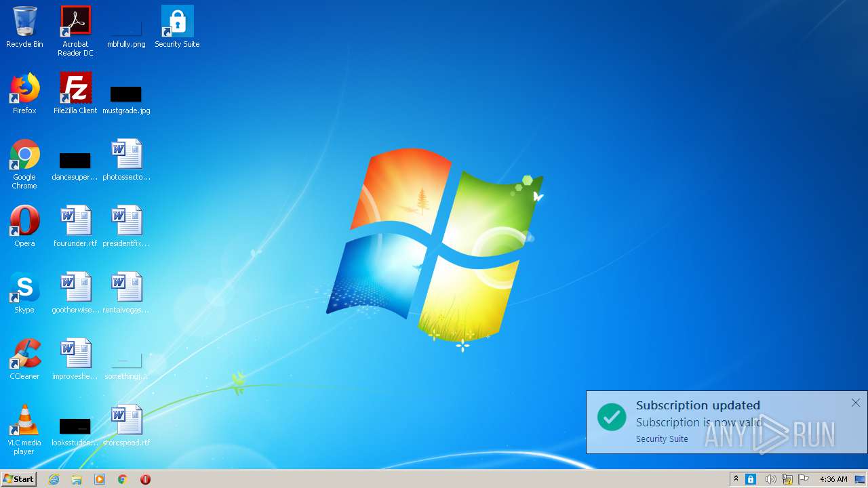Select the gootherwise document
The image size is (868, 488).
pyautogui.click(x=75, y=293)
